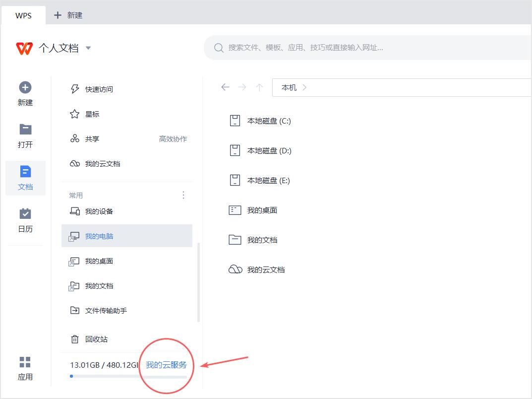
Task: Click the cloud icon for main-list 我的云文档
Action: (235, 269)
